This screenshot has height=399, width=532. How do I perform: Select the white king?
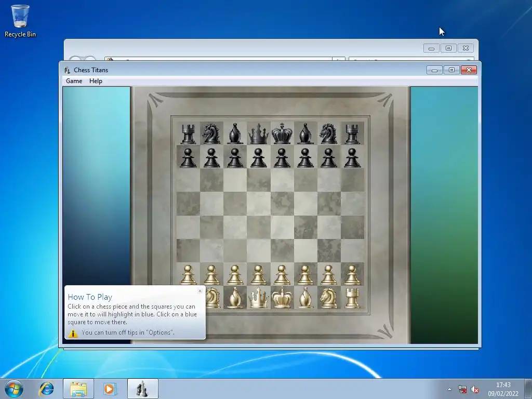(282, 298)
